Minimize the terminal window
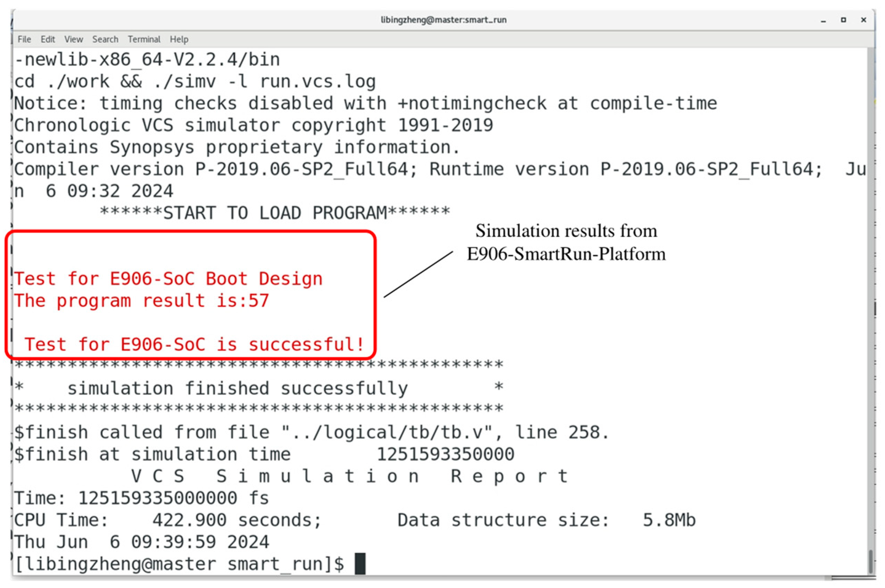This screenshot has height=588, width=885. pyautogui.click(x=823, y=20)
